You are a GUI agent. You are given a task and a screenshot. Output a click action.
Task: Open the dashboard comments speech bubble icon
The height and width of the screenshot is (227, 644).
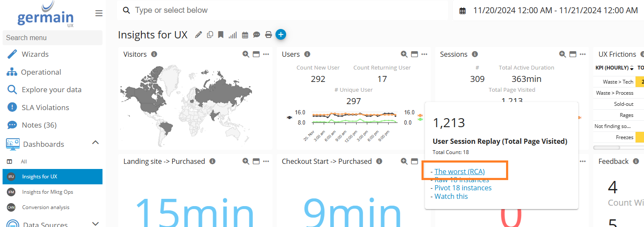[x=257, y=35]
